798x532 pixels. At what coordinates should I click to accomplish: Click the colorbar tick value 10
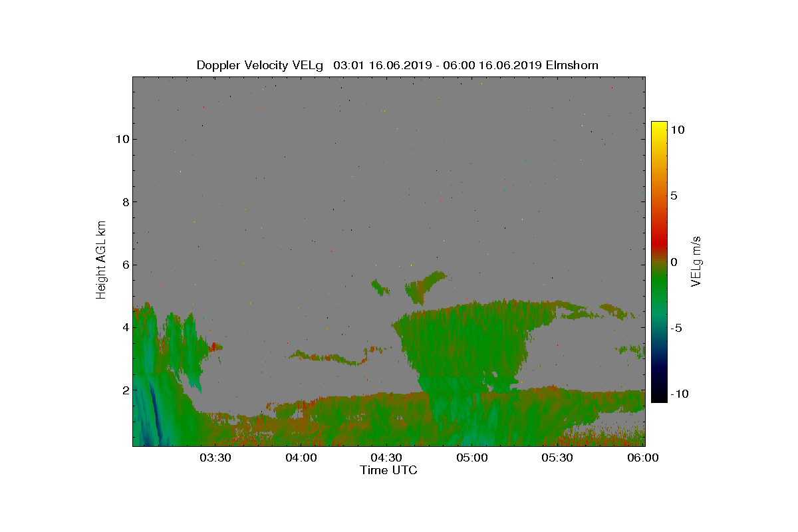click(x=677, y=130)
